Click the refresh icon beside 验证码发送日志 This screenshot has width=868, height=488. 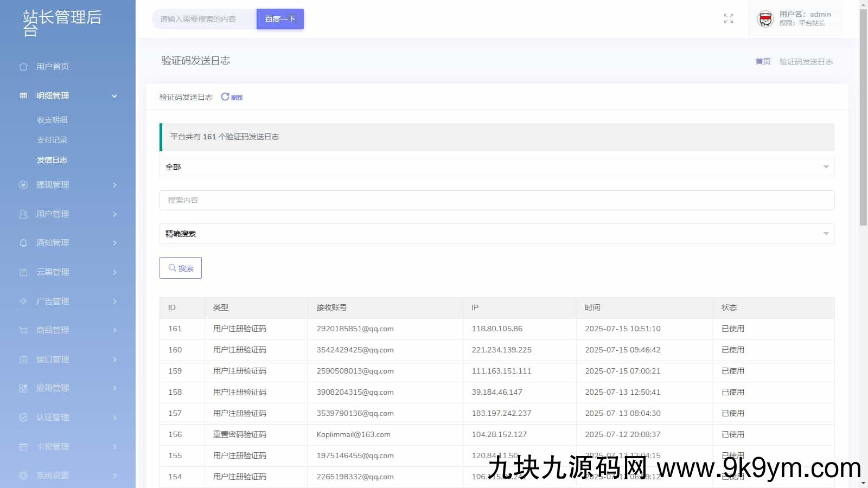(225, 97)
